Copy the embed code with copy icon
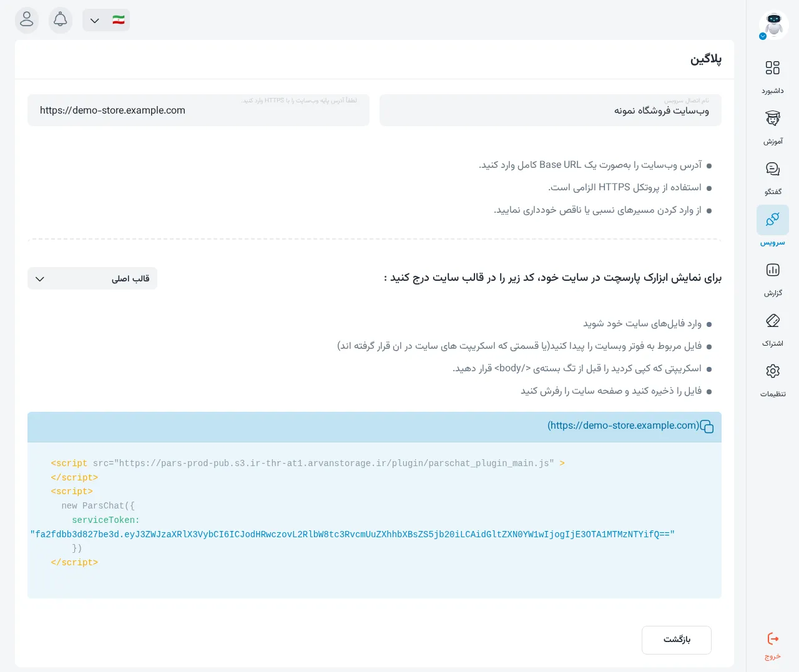The width and height of the screenshot is (799, 672). (x=707, y=427)
